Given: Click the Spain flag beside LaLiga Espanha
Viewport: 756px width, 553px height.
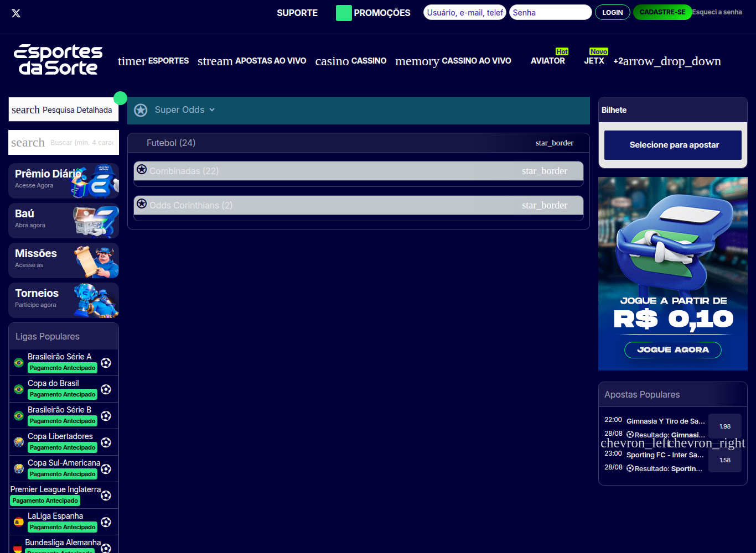Looking at the screenshot, I should point(19,522).
